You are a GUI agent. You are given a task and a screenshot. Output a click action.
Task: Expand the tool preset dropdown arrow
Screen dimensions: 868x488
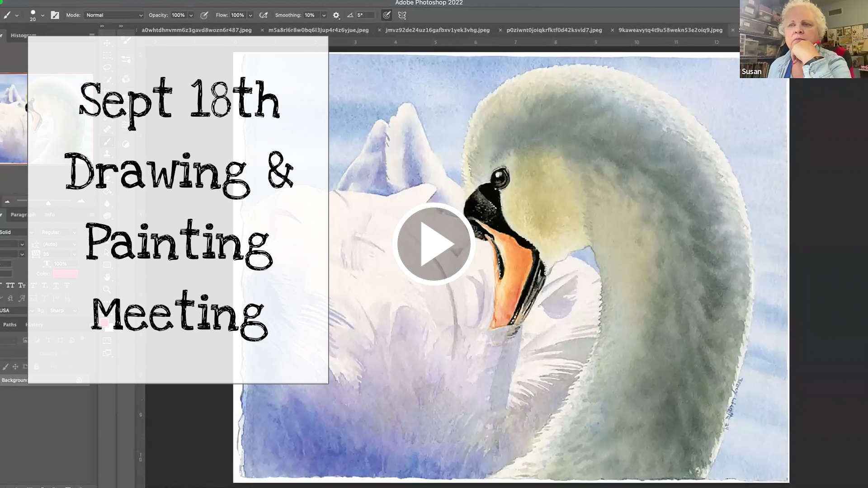tap(17, 15)
